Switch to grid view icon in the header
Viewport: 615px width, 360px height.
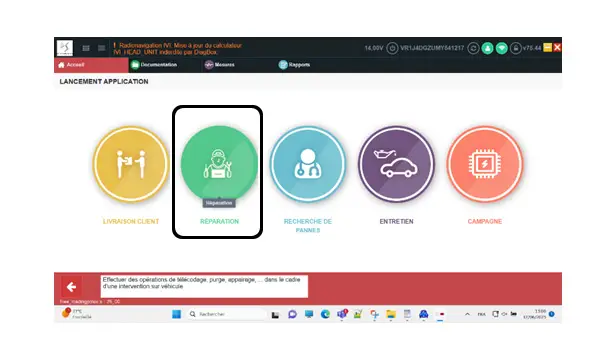pyautogui.click(x=86, y=48)
